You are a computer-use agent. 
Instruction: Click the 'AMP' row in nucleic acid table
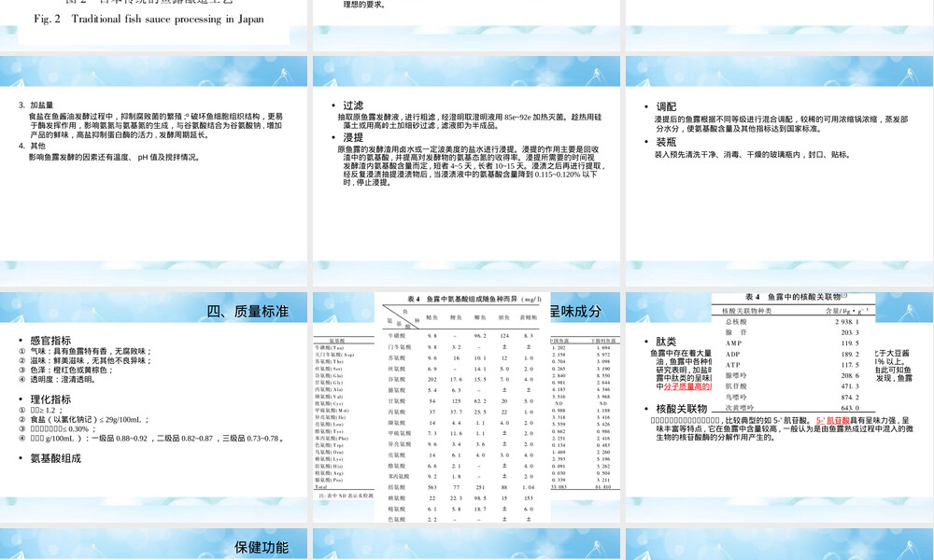click(x=793, y=343)
